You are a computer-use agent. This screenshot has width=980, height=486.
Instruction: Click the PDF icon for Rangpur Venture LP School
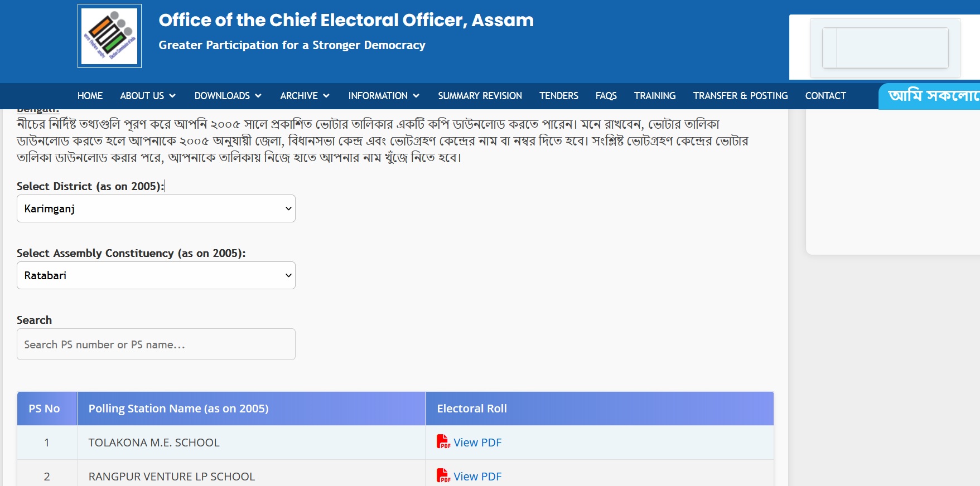443,476
